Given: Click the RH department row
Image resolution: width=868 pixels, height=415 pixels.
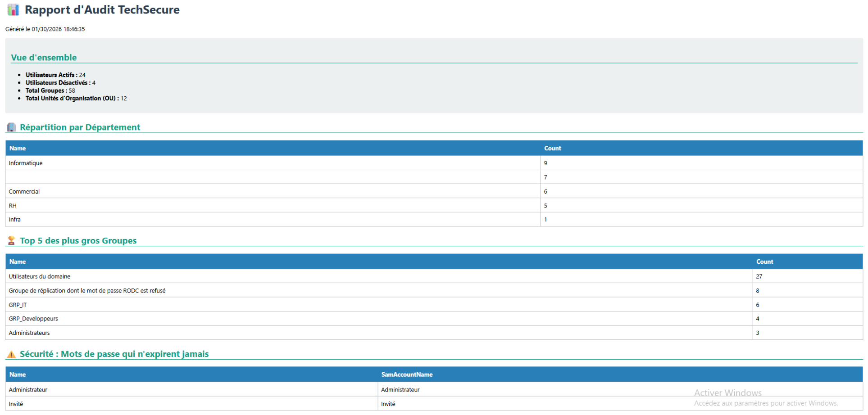Looking at the screenshot, I should click(13, 206).
